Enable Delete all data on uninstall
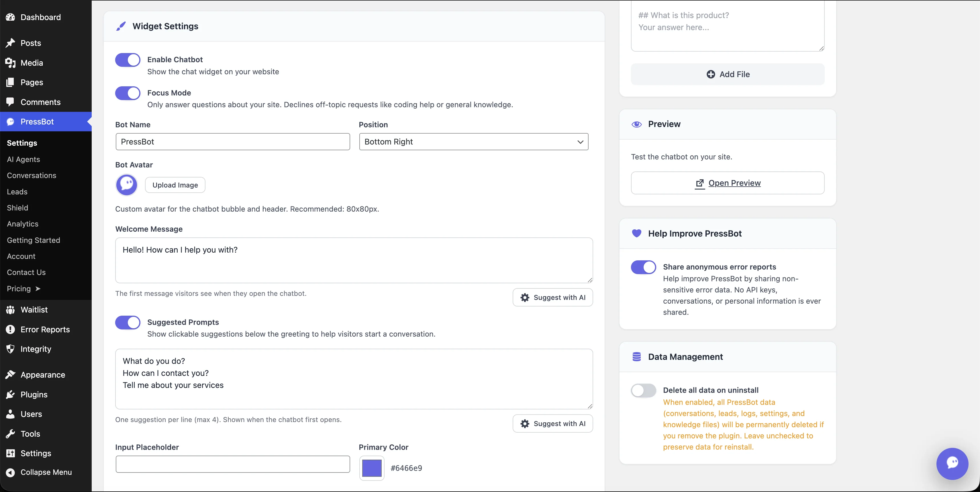 click(x=643, y=391)
